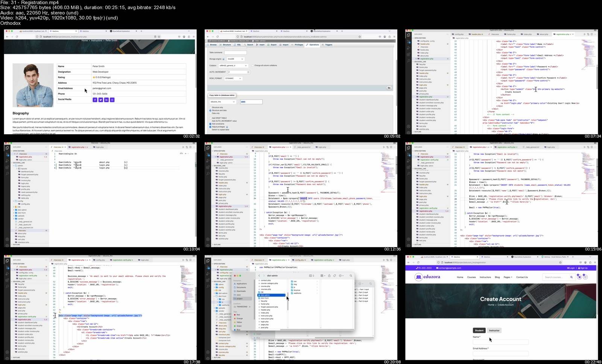Switch to the phpMyAdmin SQL tab

click(237, 45)
